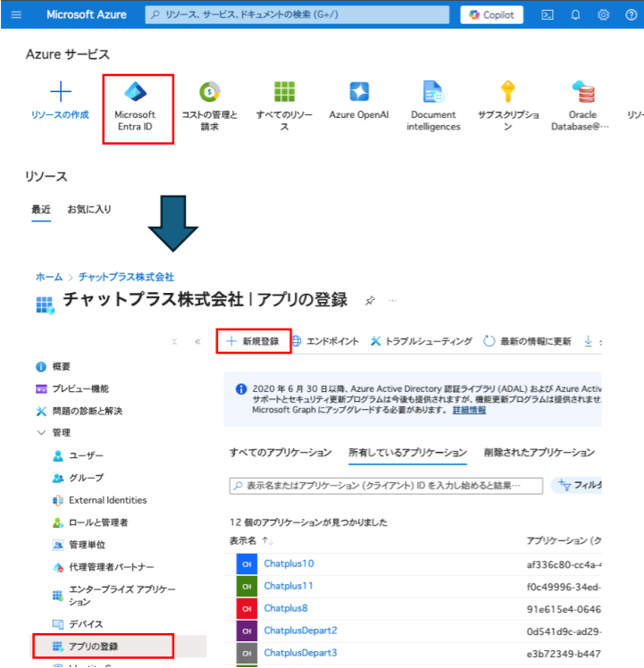The image size is (644, 668).
Task: Open Document intelligences service
Action: coord(433,106)
